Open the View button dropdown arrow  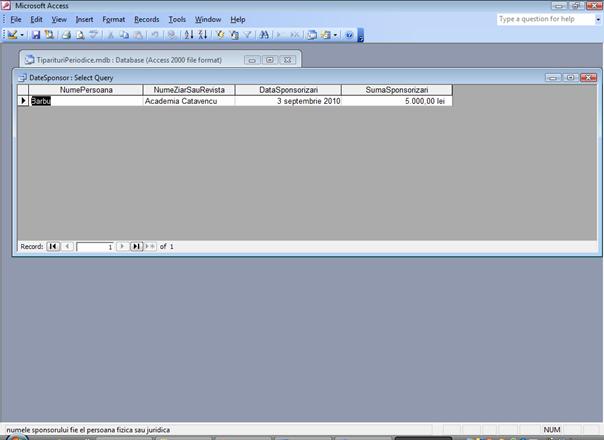coord(22,34)
